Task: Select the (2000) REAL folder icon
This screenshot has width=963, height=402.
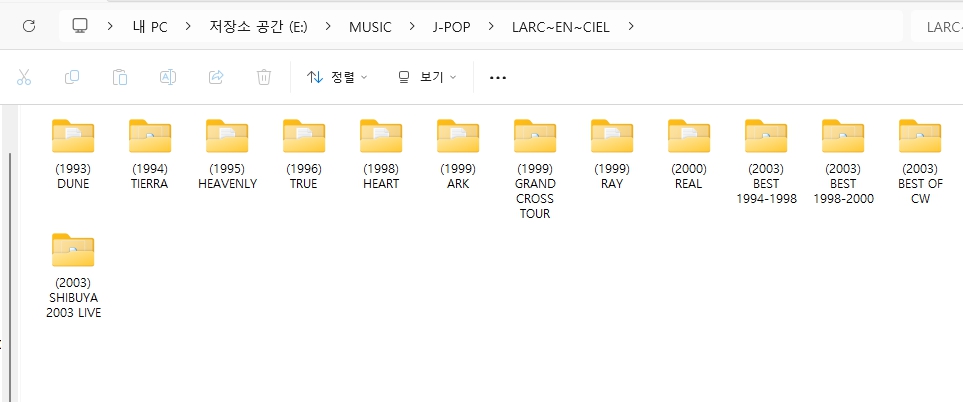Action: (x=689, y=136)
